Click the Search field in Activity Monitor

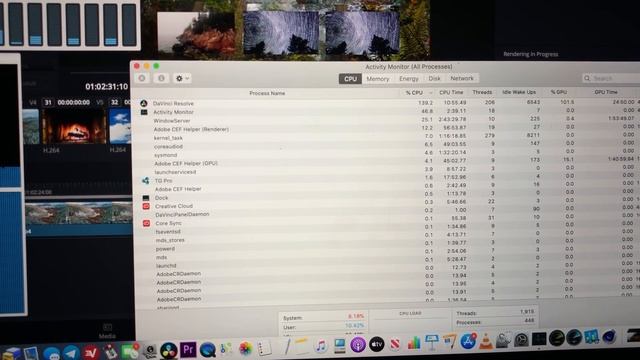[611, 78]
